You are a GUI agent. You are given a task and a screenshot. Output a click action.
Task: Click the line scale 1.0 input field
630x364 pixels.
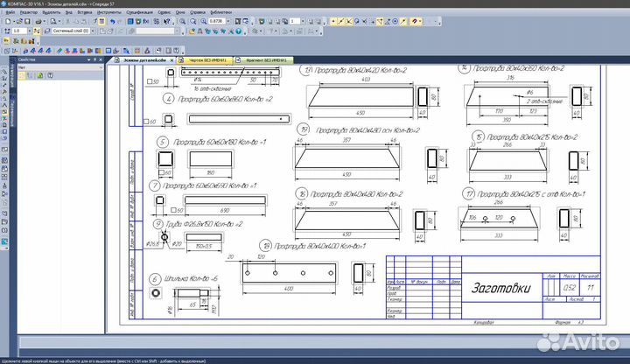pos(23,31)
